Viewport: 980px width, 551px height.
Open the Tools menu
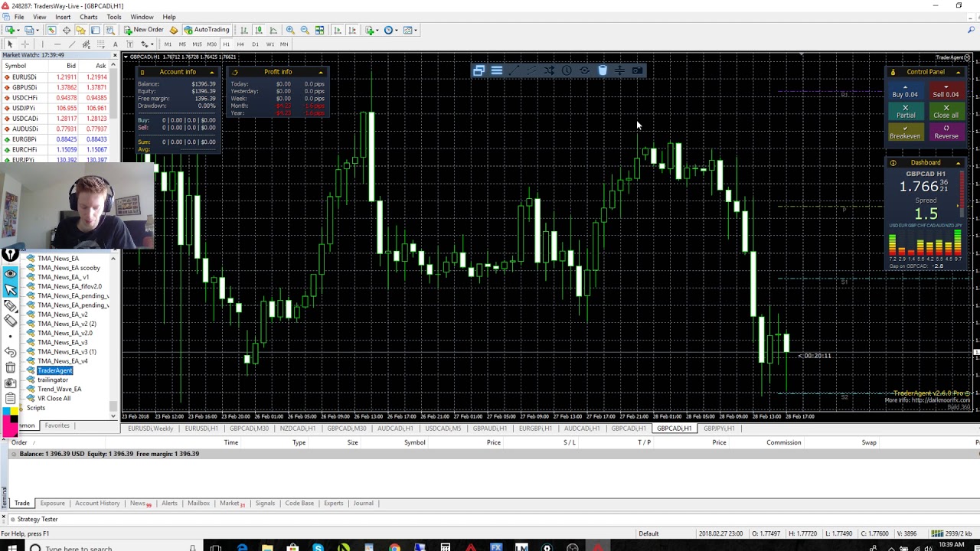click(x=113, y=17)
